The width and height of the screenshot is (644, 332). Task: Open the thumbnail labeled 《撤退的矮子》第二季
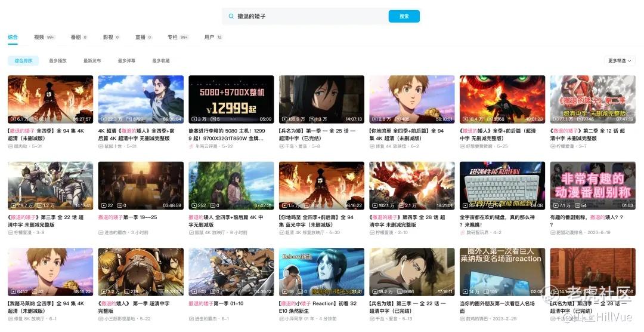593,99
